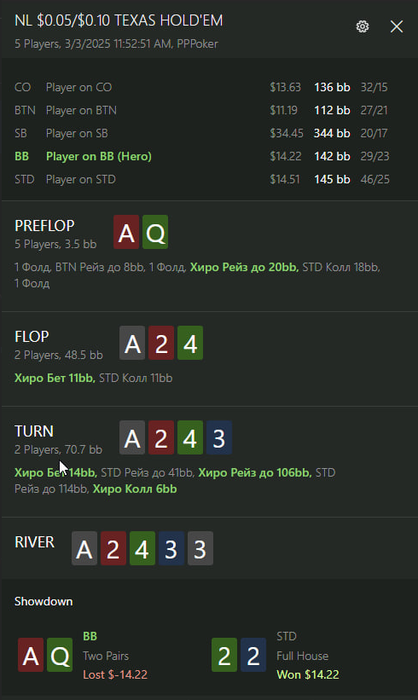Click the Showdown section label

point(43,601)
